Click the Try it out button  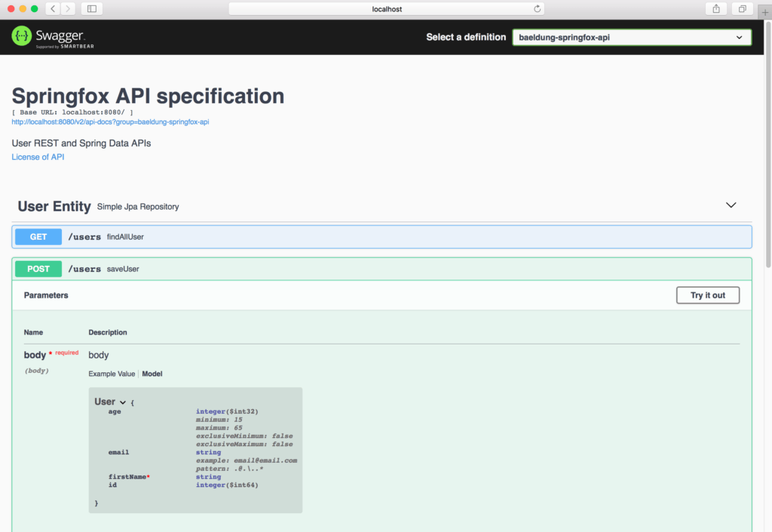707,295
